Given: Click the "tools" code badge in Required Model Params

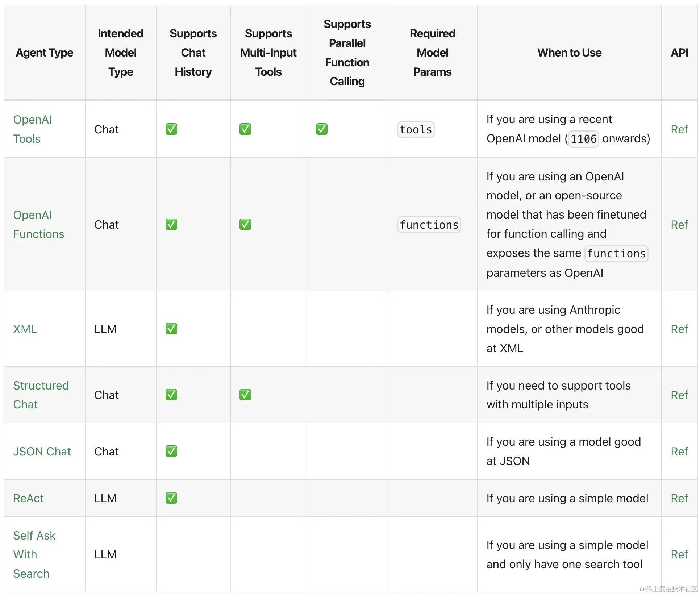Looking at the screenshot, I should pos(416,129).
